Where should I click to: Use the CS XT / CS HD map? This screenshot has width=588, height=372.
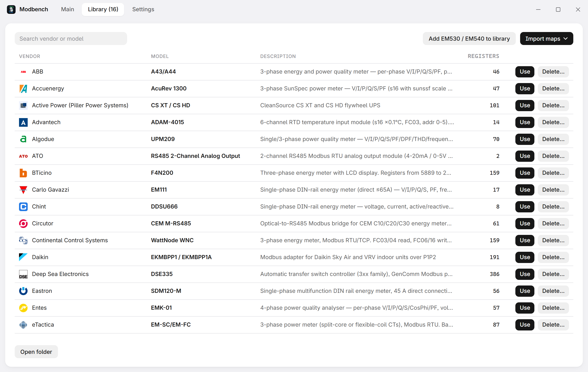click(x=525, y=105)
